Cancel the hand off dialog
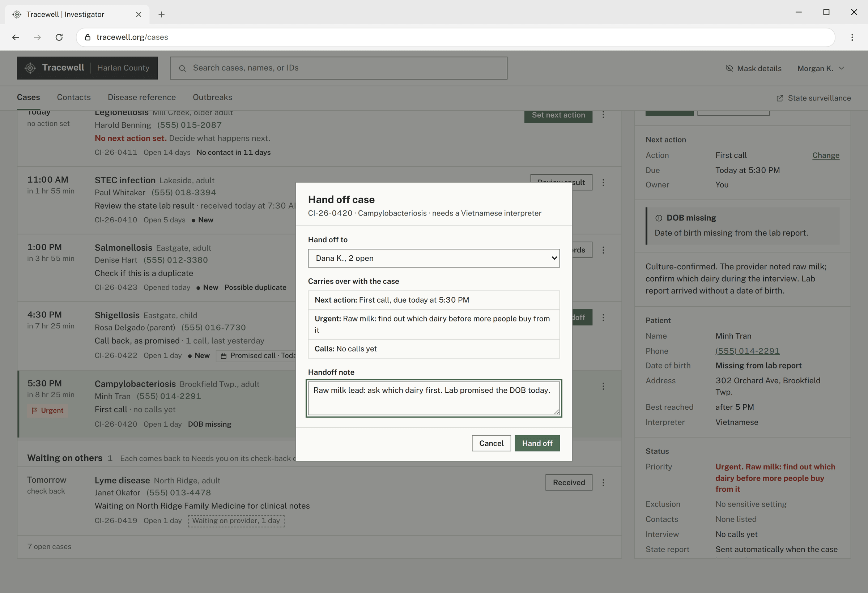 pyautogui.click(x=491, y=443)
